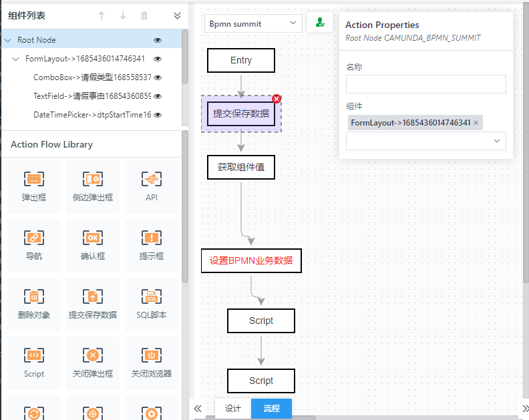
Task: Select the lower Script flow node
Action: 261,381
